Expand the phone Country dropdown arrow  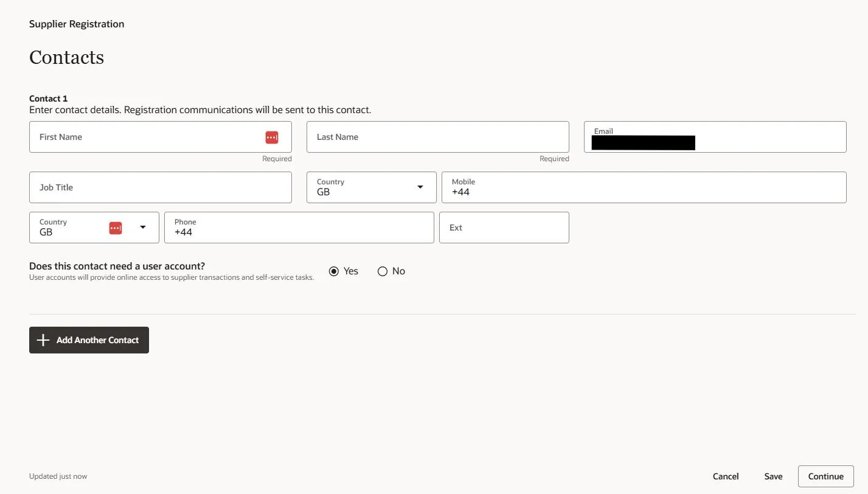[143, 227]
